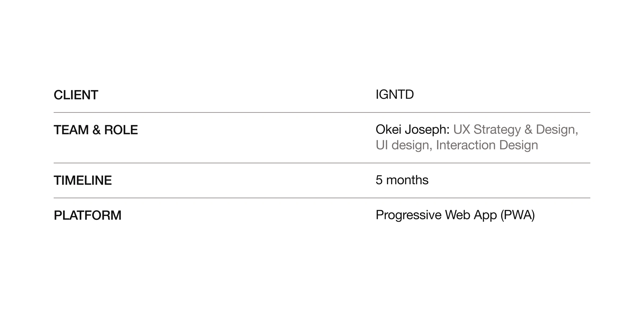This screenshot has height=319, width=644.
Task: Click the divider line below the CLIENT row
Action: tap(322, 112)
